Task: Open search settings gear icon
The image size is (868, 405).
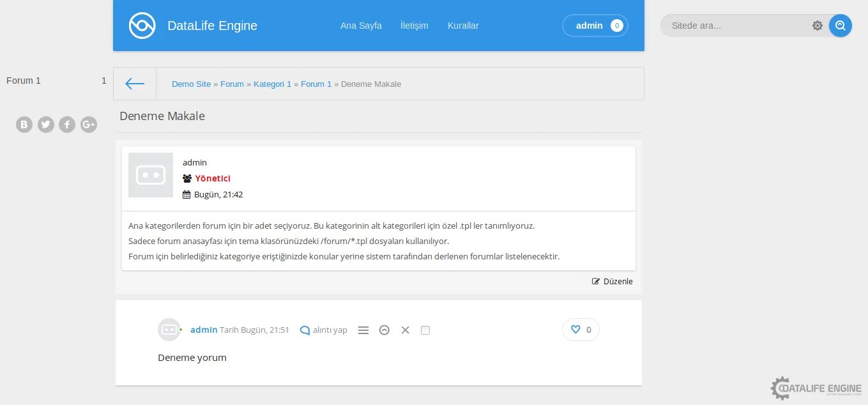Action: pos(817,26)
